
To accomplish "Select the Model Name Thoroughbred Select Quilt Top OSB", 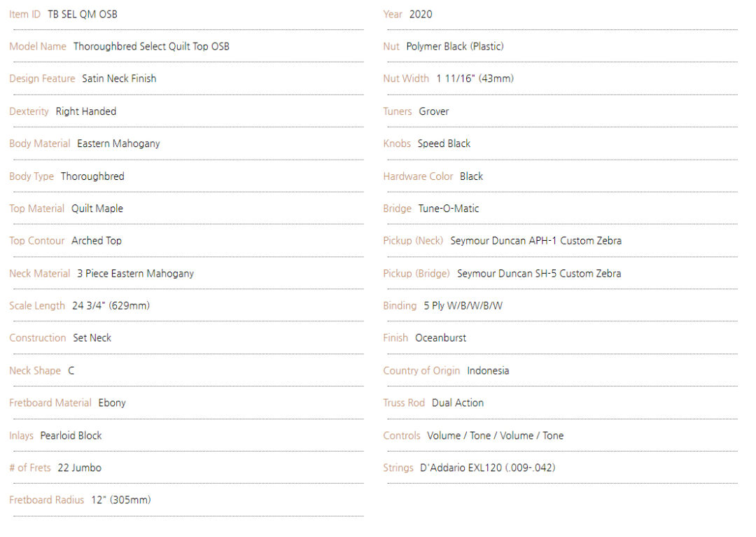I will pyautogui.click(x=151, y=47).
